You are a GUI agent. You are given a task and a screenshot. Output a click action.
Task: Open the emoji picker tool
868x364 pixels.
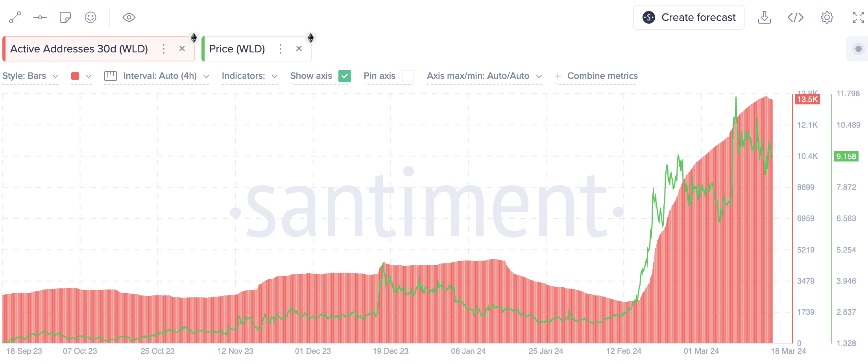(90, 17)
